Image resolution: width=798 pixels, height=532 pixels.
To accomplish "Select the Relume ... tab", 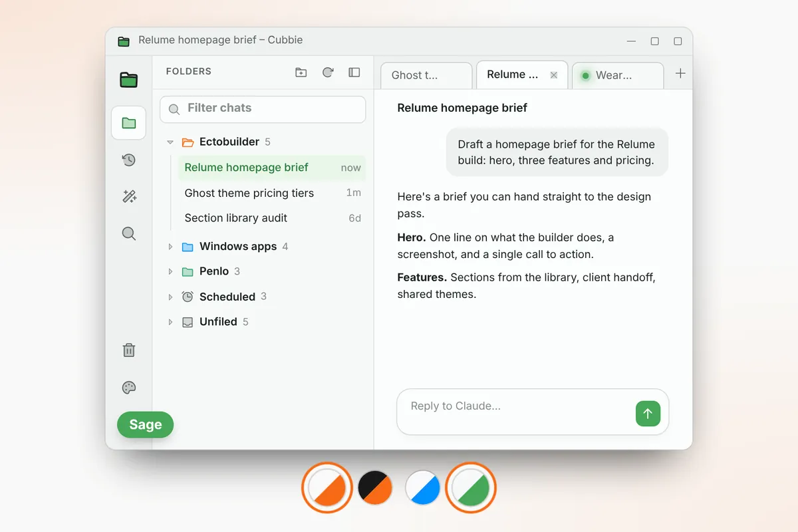I will pyautogui.click(x=522, y=75).
